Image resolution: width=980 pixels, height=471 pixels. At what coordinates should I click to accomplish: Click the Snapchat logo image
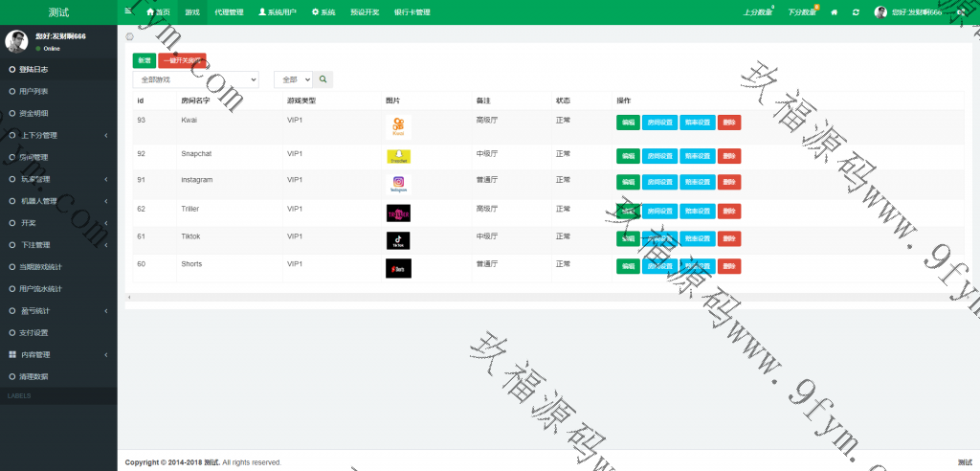pos(398,157)
